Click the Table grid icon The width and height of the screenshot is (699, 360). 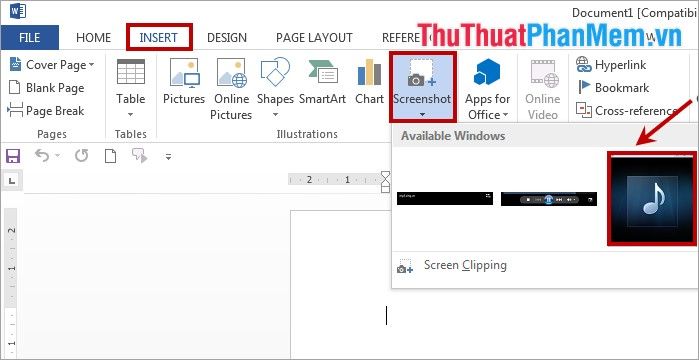click(x=131, y=72)
